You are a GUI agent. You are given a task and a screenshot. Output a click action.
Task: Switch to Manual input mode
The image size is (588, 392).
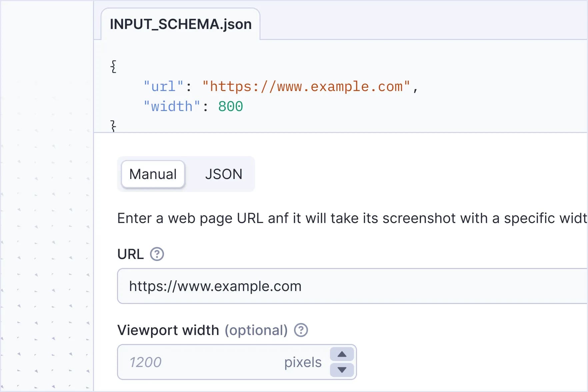(153, 174)
